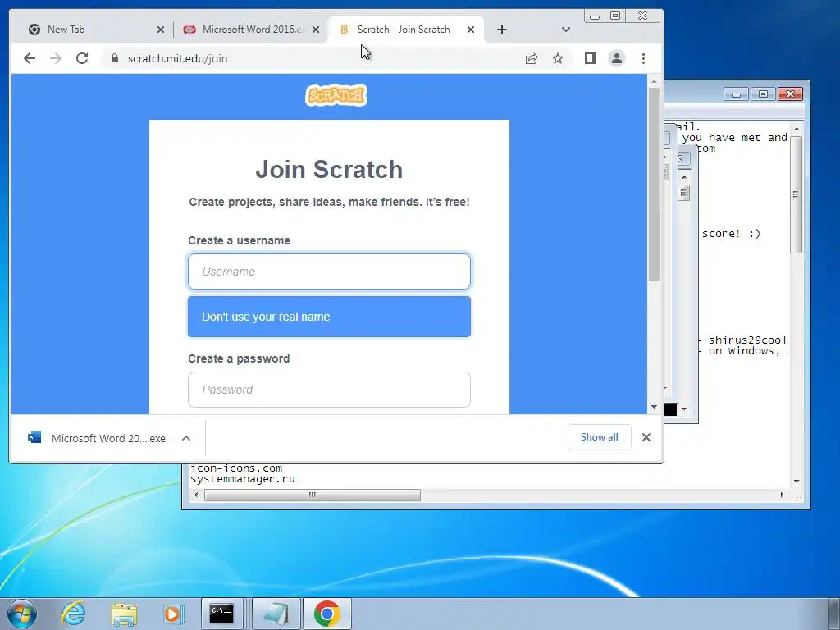Click the background text window's vertical scrollbar thumb
This screenshot has height=630, width=840.
796,194
